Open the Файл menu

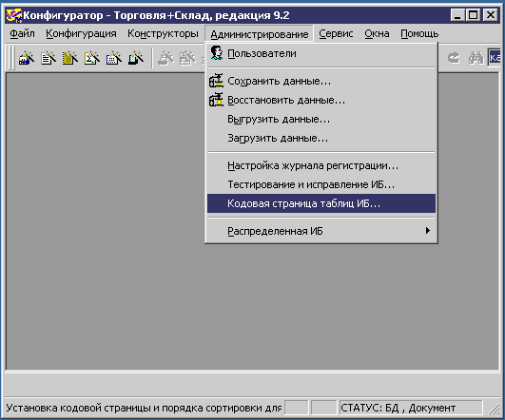point(22,33)
